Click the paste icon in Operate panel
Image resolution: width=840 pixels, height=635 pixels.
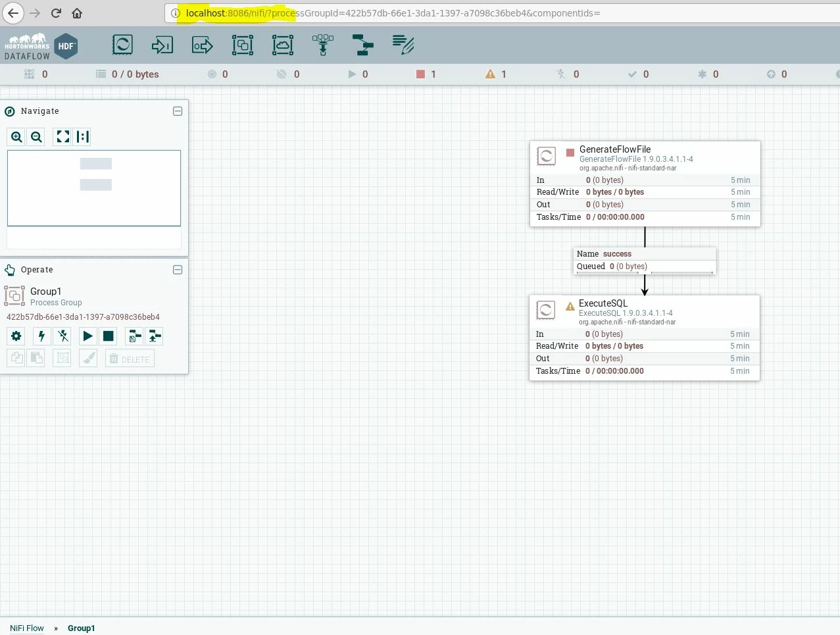click(36, 359)
